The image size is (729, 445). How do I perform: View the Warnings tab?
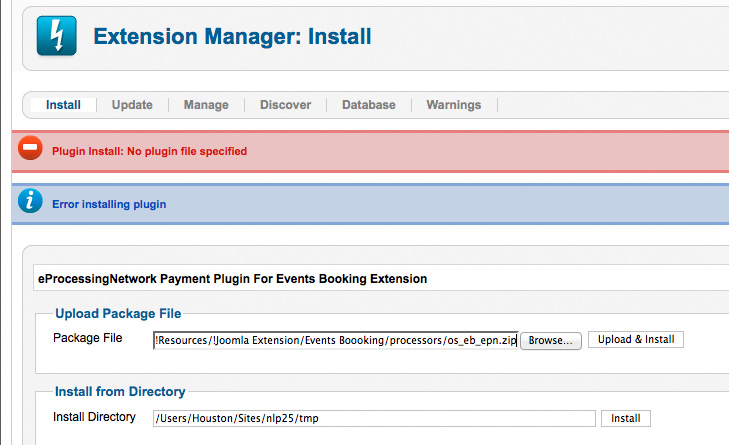pos(454,105)
